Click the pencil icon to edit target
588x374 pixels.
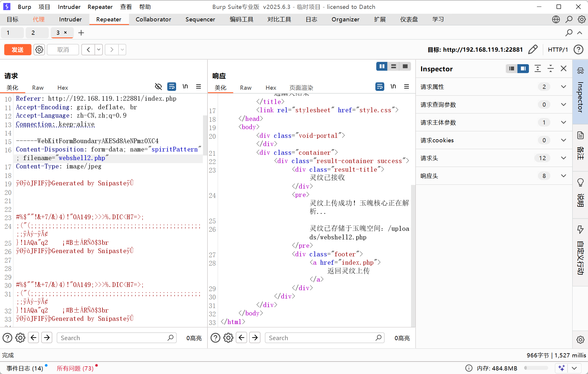[x=533, y=50]
